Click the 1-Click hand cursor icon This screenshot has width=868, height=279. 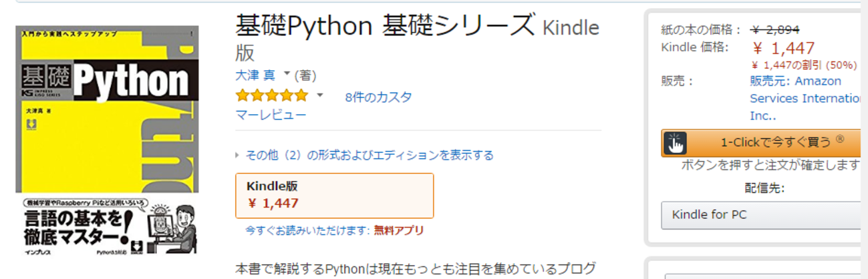coord(676,143)
